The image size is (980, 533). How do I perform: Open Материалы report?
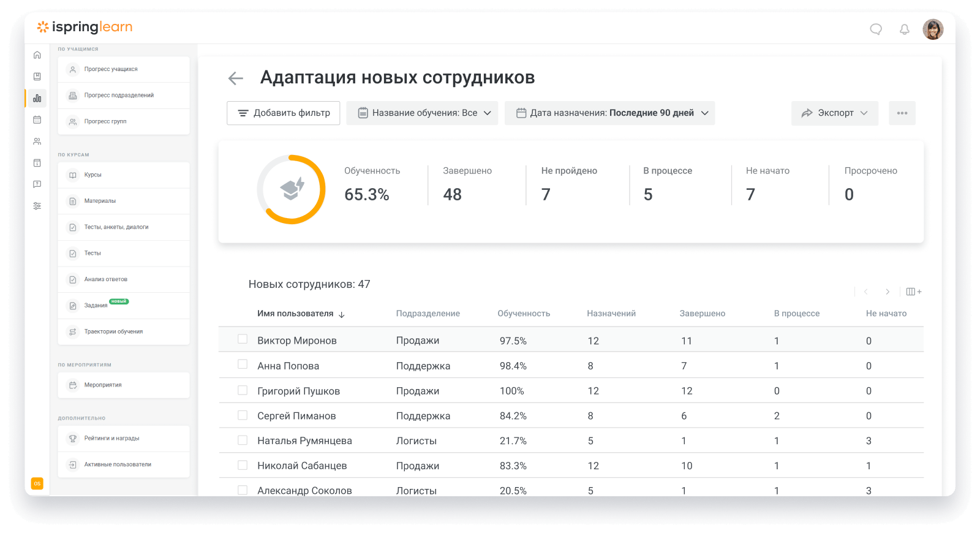point(124,201)
